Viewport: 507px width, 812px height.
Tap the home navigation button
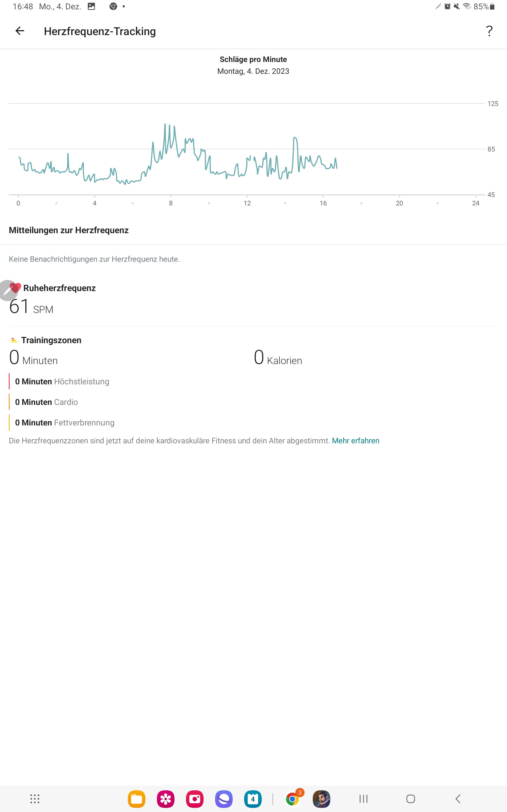(411, 799)
